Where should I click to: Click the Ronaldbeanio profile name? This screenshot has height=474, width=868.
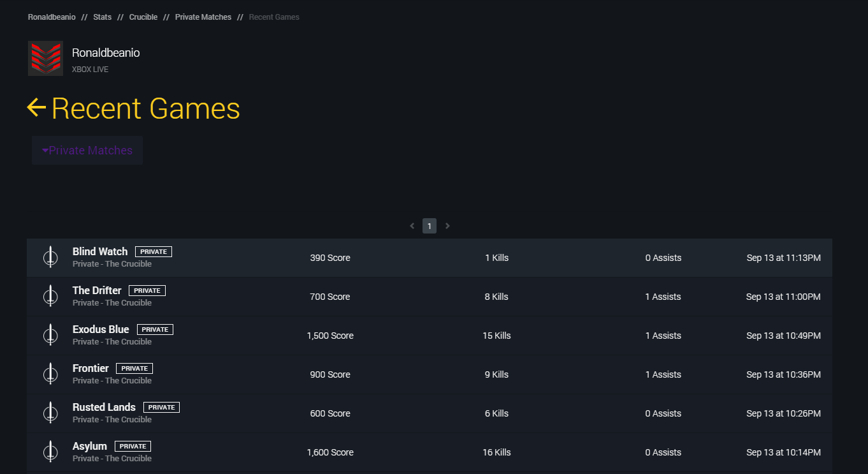pyautogui.click(x=106, y=53)
